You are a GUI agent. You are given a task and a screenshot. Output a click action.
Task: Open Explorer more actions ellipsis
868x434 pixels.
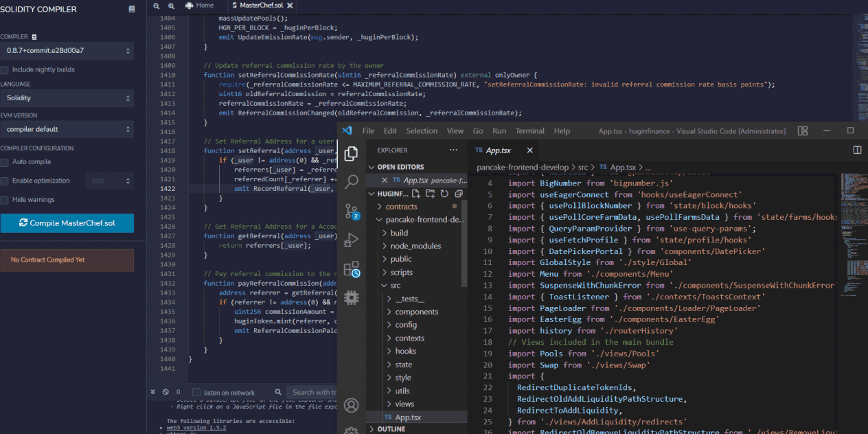tap(453, 150)
